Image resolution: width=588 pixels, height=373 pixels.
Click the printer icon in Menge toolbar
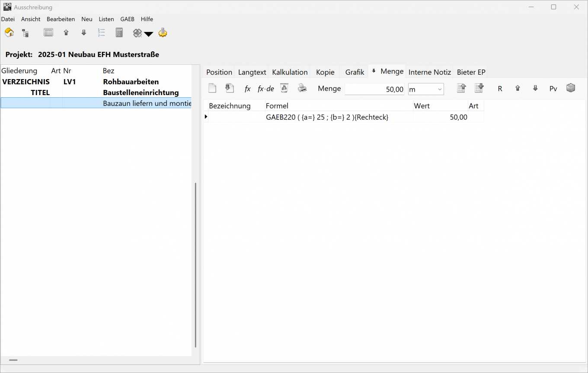tap(302, 89)
